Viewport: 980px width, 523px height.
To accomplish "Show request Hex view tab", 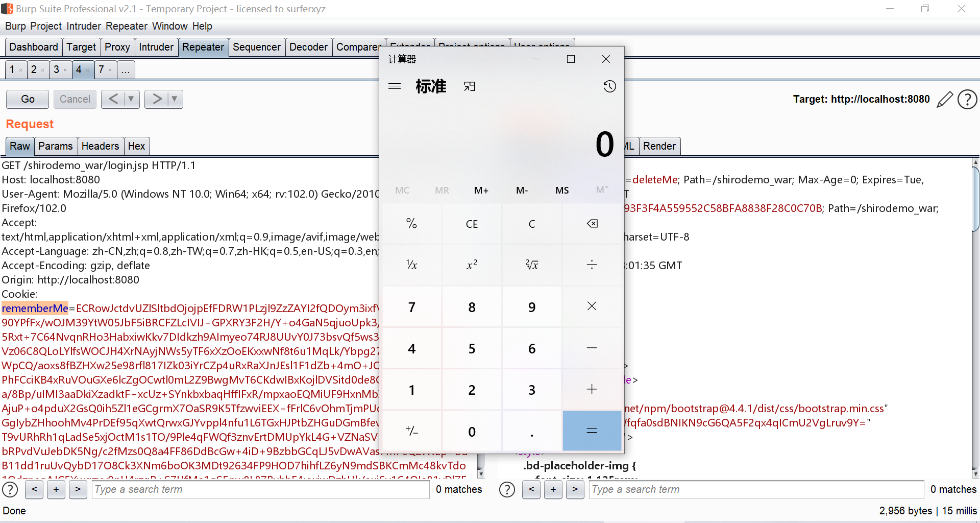I will coord(136,146).
